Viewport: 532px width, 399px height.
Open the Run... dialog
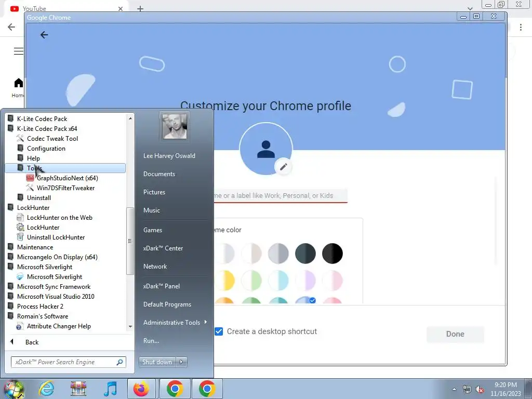tap(151, 341)
